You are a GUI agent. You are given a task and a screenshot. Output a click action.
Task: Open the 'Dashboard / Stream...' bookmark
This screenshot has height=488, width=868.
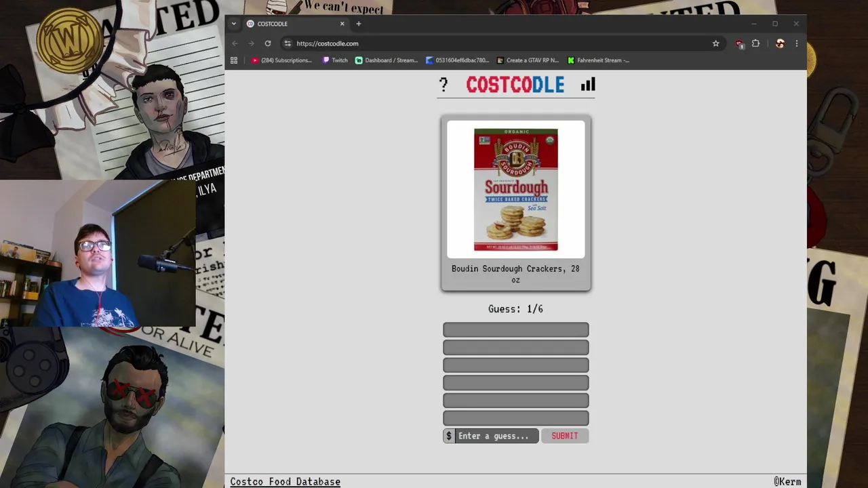pyautogui.click(x=387, y=60)
